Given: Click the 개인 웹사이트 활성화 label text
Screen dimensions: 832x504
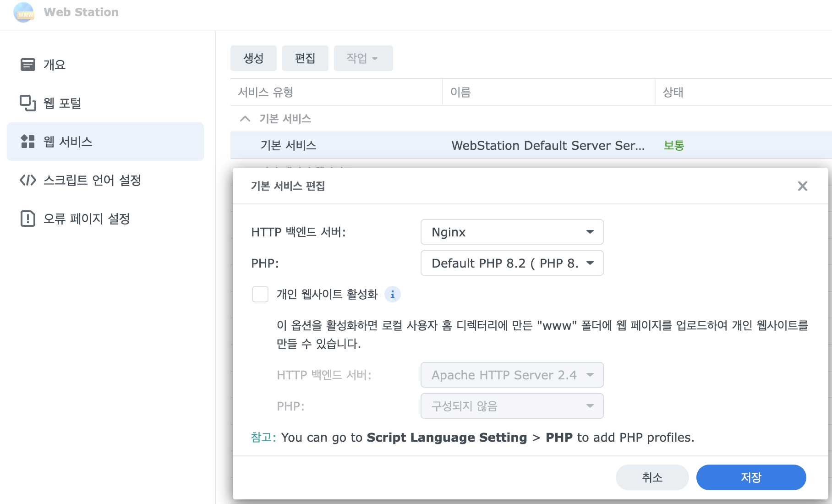Looking at the screenshot, I should (x=327, y=294).
